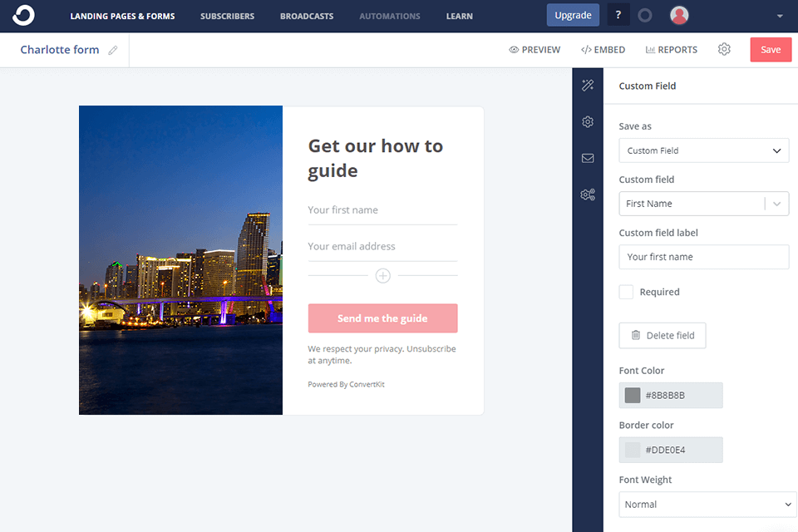Click the Delete field button
798x532 pixels.
click(x=663, y=335)
